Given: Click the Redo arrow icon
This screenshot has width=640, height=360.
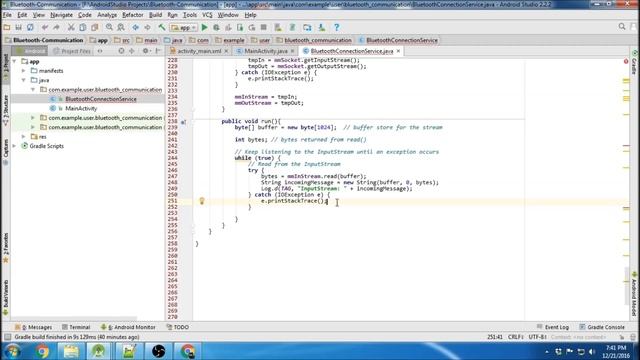Looking at the screenshot, I should pyautogui.click(x=56, y=27).
